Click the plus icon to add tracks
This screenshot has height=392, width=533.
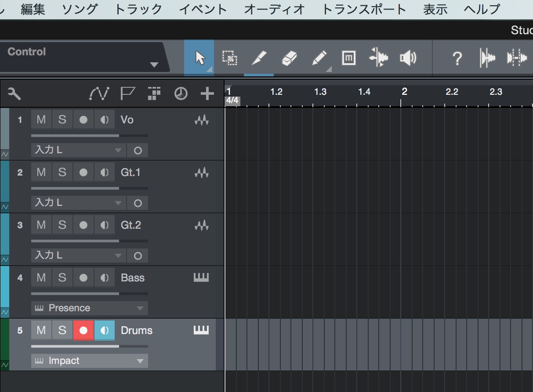click(x=207, y=94)
